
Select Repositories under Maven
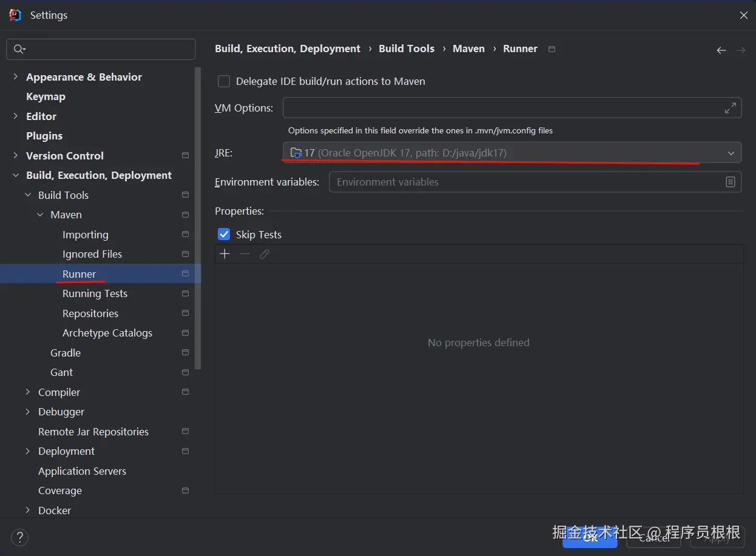[90, 313]
